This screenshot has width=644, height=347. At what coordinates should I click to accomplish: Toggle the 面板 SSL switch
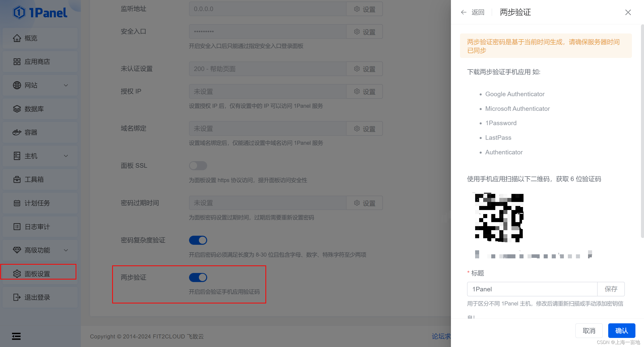(x=198, y=166)
